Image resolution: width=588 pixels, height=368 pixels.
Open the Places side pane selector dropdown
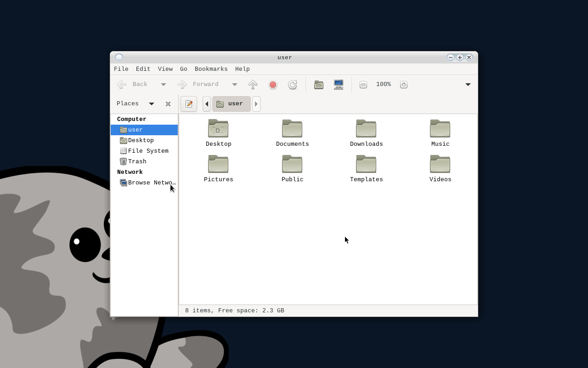tap(152, 104)
